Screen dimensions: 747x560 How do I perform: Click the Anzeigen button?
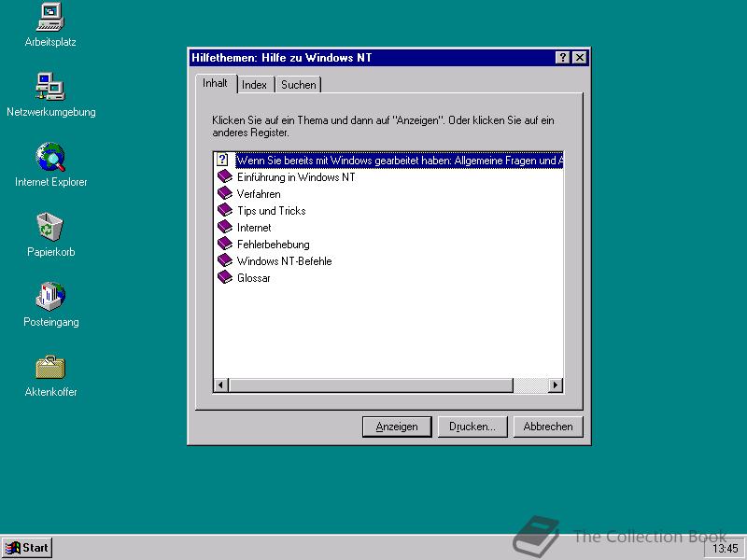pos(397,427)
